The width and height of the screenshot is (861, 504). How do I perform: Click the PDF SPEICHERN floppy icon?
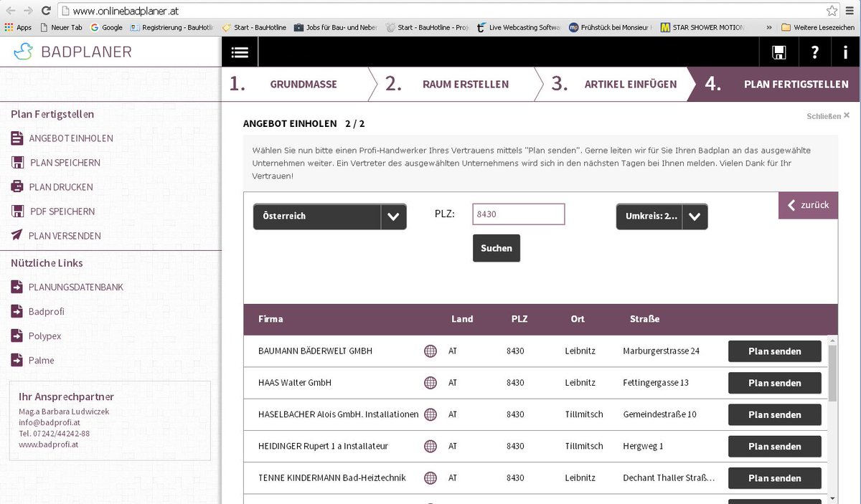tap(16, 211)
